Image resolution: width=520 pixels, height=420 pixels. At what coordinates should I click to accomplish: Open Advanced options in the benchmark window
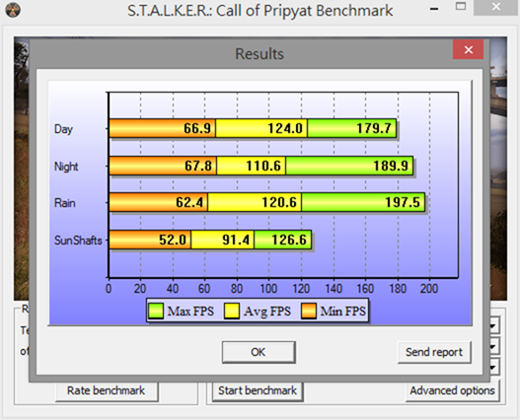point(452,390)
